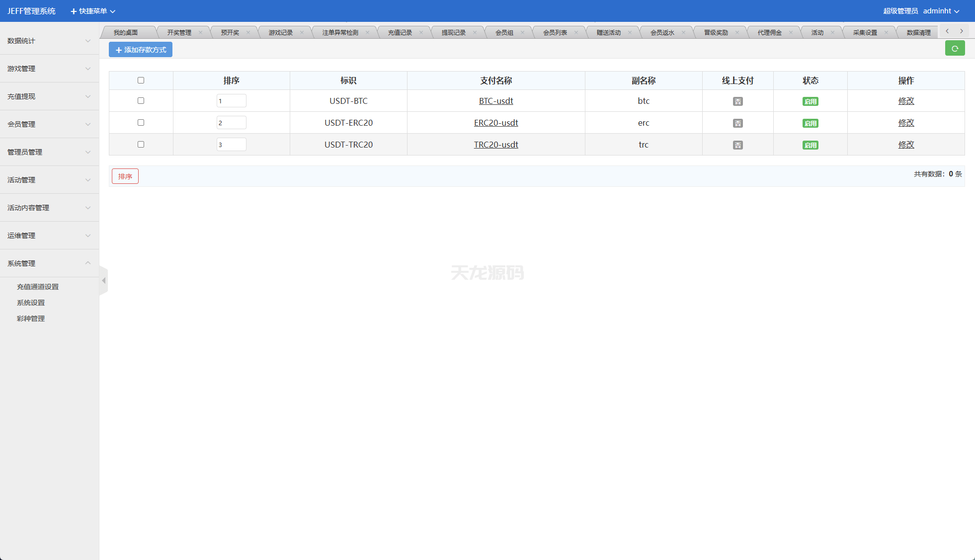Click 修改 link for USDT-ERC20 row
Image resolution: width=975 pixels, height=560 pixels.
905,123
